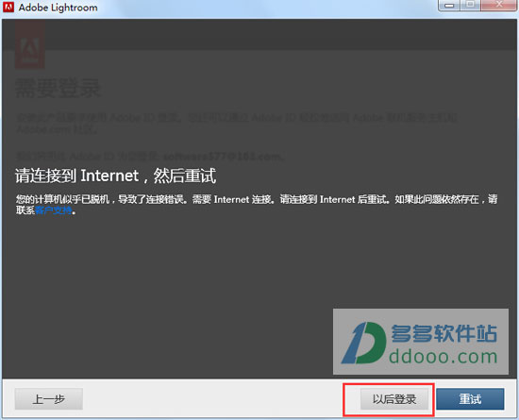The width and height of the screenshot is (519, 420).
Task: Minimize the Adobe Lightroom window
Action: point(449,5)
